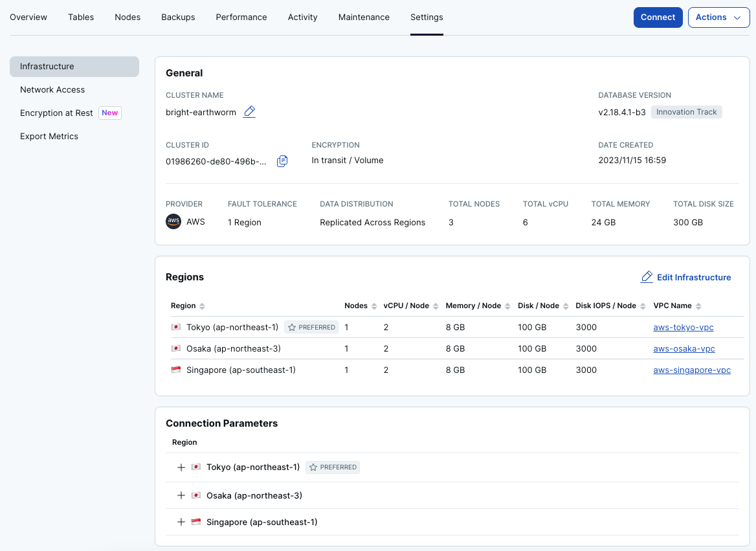The height and width of the screenshot is (551, 756).
Task: Click Tokyo flag in Regions table
Action: pyautogui.click(x=176, y=327)
